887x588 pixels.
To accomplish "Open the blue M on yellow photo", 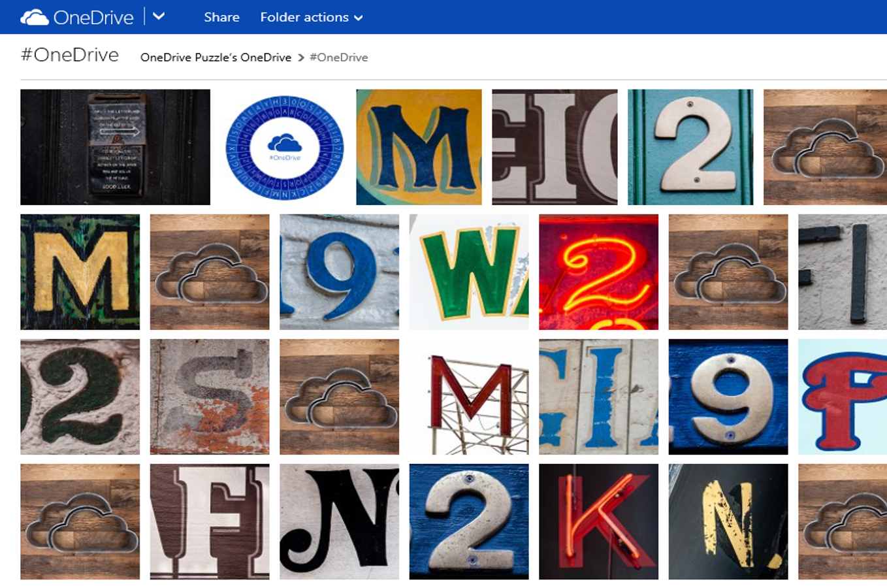I will pyautogui.click(x=419, y=147).
